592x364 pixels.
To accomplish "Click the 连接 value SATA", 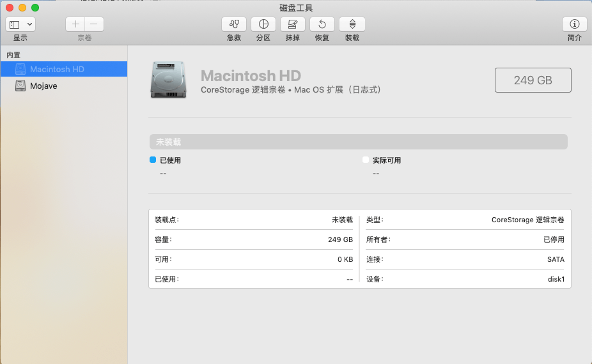I will pyautogui.click(x=556, y=259).
